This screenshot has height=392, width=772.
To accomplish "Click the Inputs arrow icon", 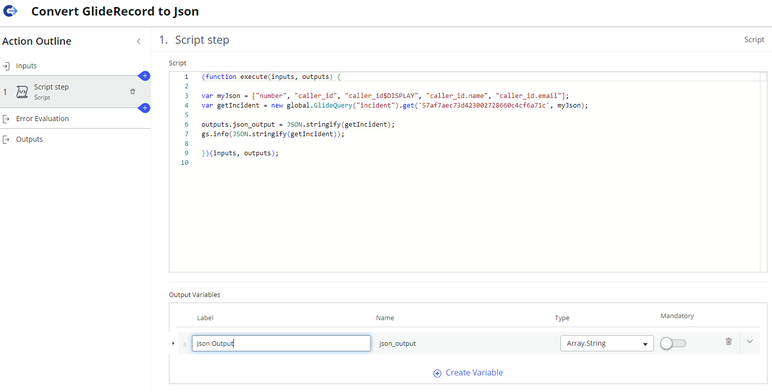I will [x=6, y=65].
